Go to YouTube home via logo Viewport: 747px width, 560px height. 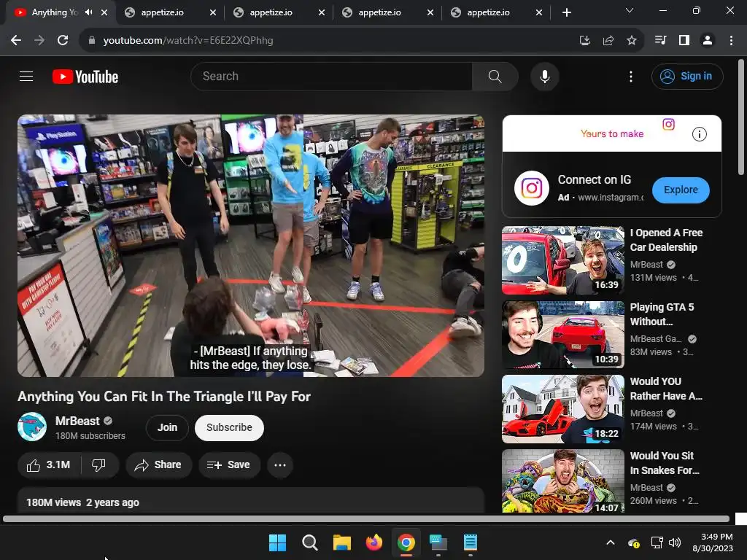pos(85,77)
